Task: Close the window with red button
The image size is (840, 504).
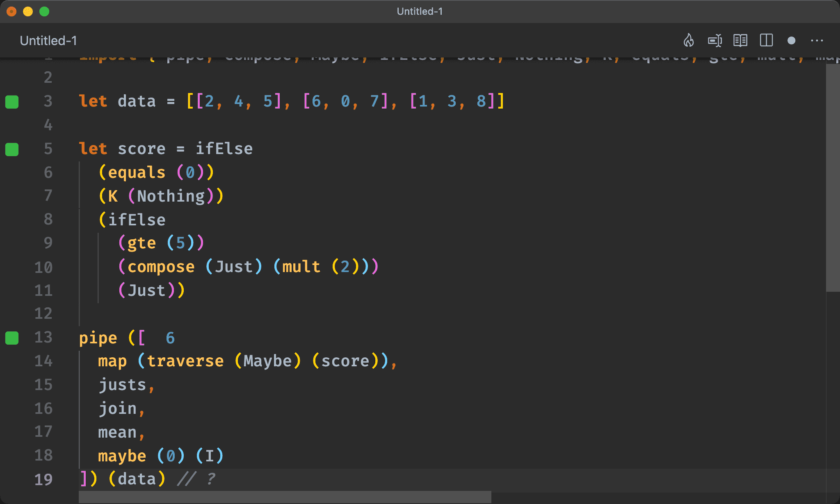Action: point(11,11)
